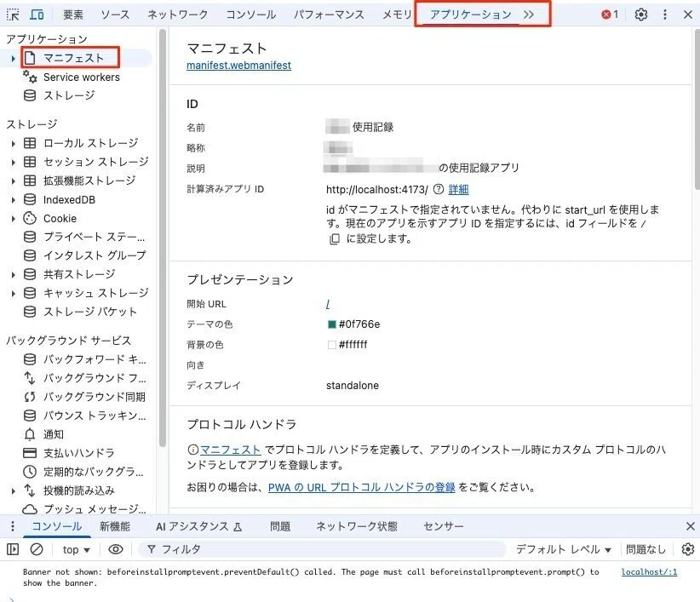Expand 投機的読み込み tree arrow
700x602 pixels.
[x=13, y=491]
